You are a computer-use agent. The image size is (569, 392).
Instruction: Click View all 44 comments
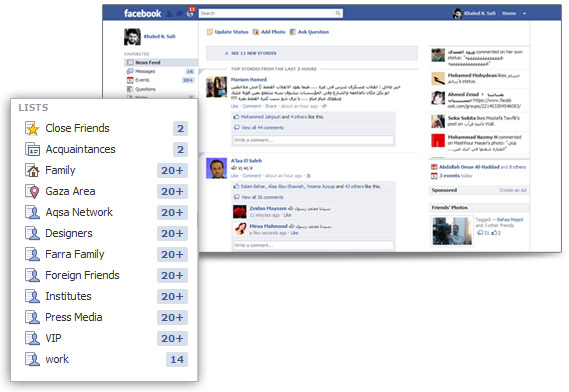click(x=262, y=127)
